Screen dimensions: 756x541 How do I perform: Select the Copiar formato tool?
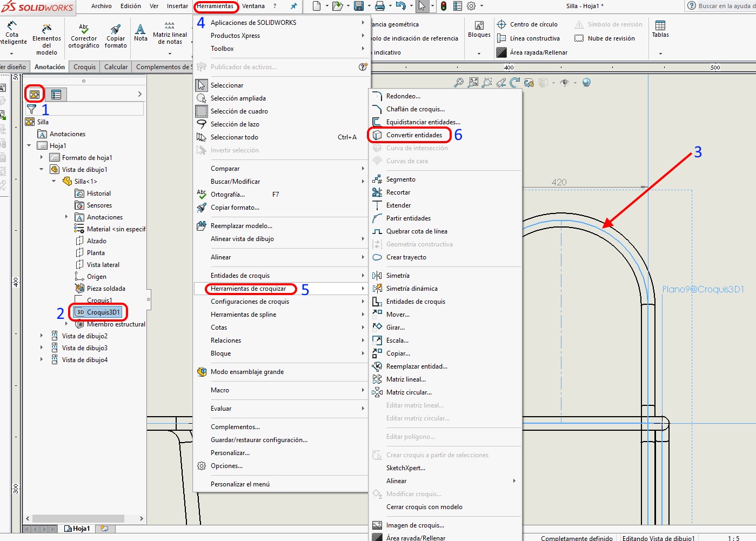tap(116, 36)
